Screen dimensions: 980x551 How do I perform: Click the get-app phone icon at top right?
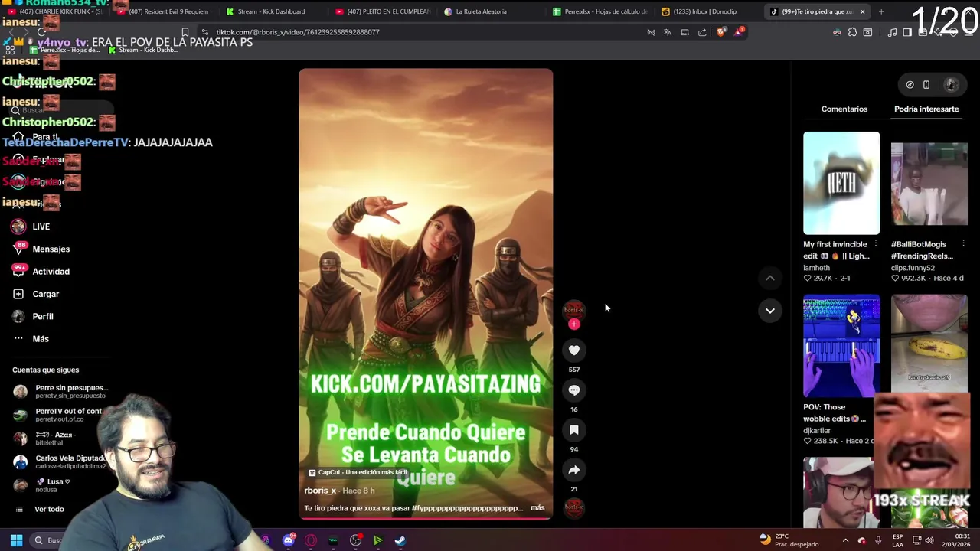926,84
